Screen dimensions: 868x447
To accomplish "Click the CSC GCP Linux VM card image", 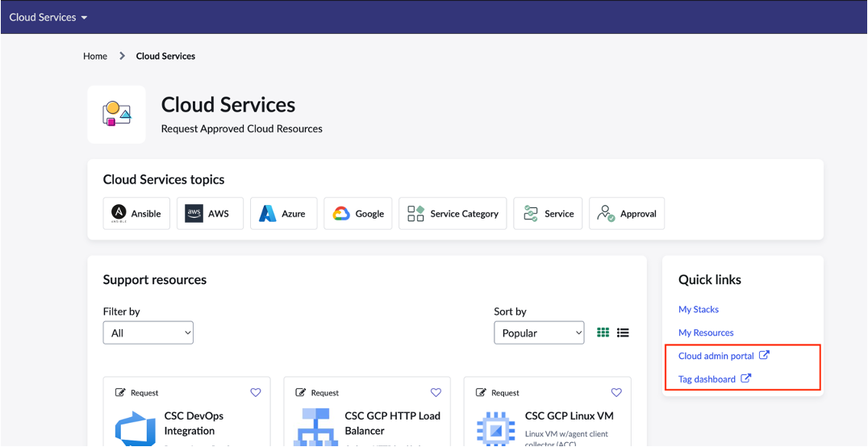I will [496, 428].
